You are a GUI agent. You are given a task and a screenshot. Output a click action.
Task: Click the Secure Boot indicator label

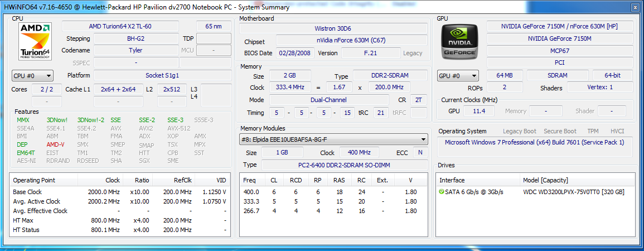560,131
